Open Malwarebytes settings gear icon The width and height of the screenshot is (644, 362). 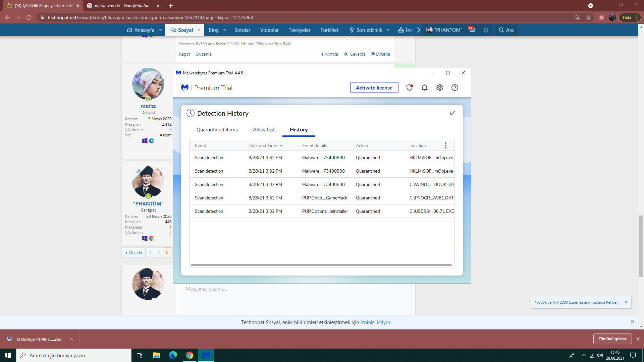439,87
